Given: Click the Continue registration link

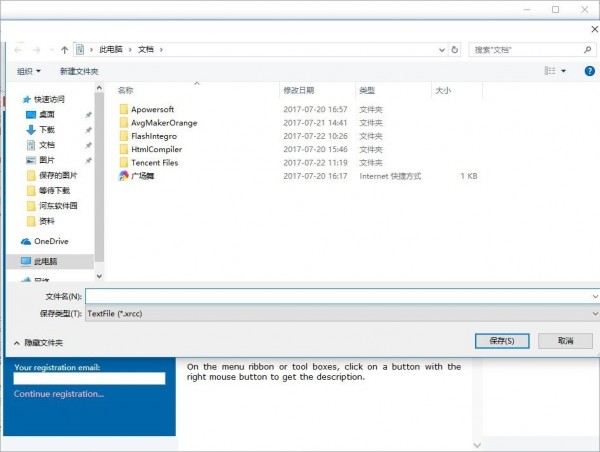Looking at the screenshot, I should (59, 394).
